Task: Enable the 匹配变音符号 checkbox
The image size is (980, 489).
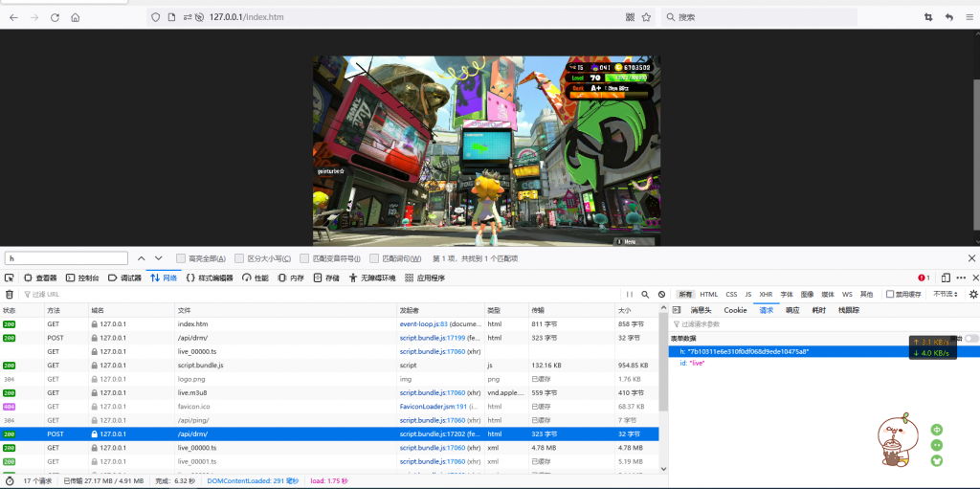Action: click(303, 258)
